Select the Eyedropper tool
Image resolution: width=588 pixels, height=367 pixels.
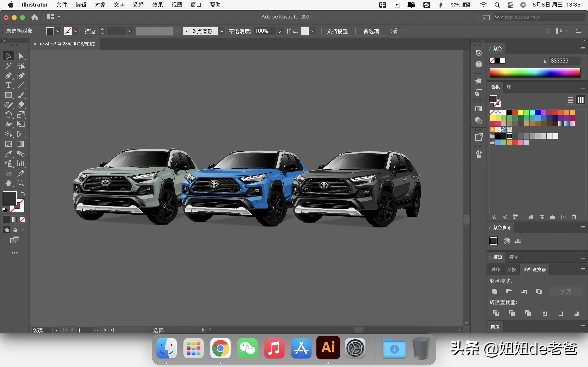[x=8, y=154]
